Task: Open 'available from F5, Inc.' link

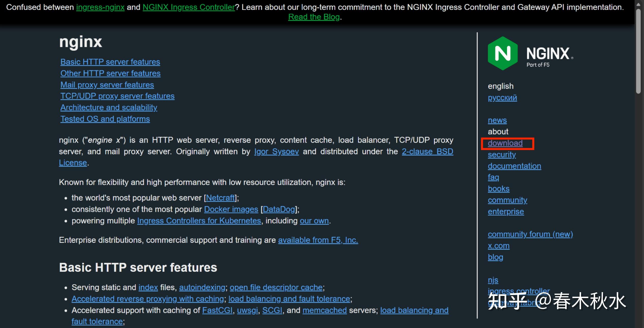Action: pos(318,240)
